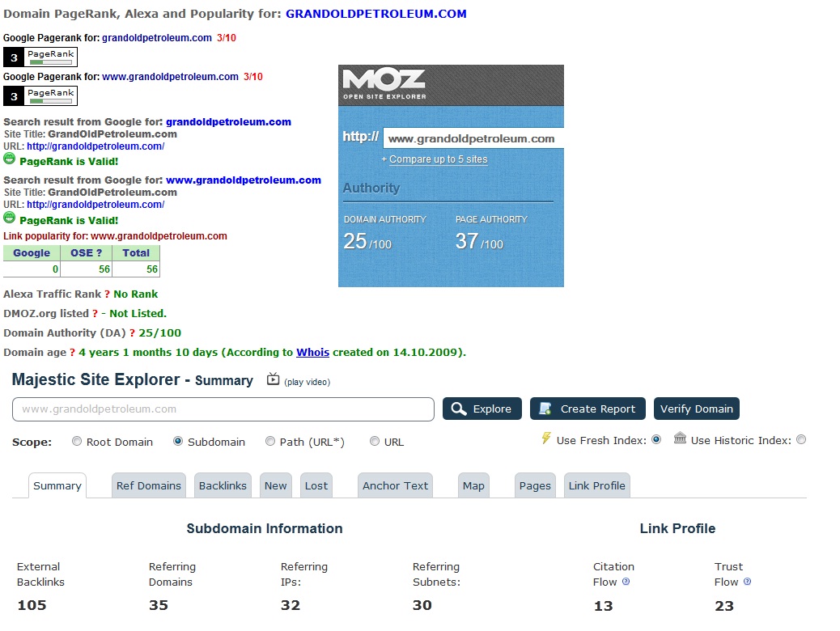Click the question mark beside DMOZ.org listed
The image size is (840, 631).
(x=95, y=313)
